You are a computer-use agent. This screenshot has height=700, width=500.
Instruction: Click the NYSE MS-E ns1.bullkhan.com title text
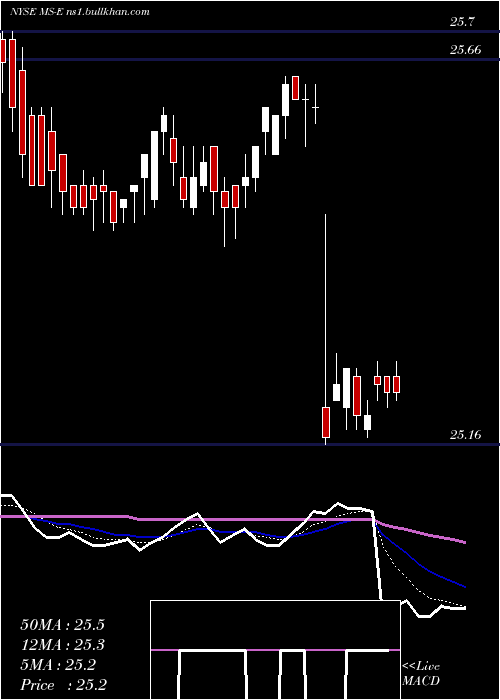(x=79, y=12)
